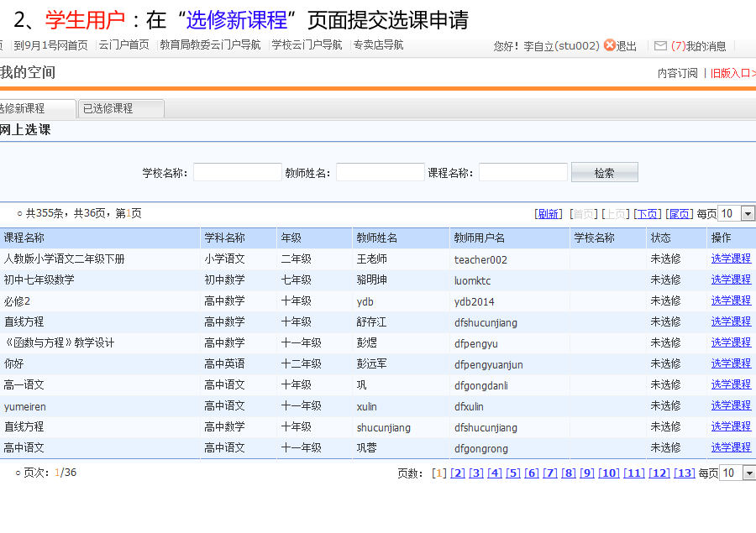Focus the 教师姓名 text box
The image size is (756, 533).
380,173
